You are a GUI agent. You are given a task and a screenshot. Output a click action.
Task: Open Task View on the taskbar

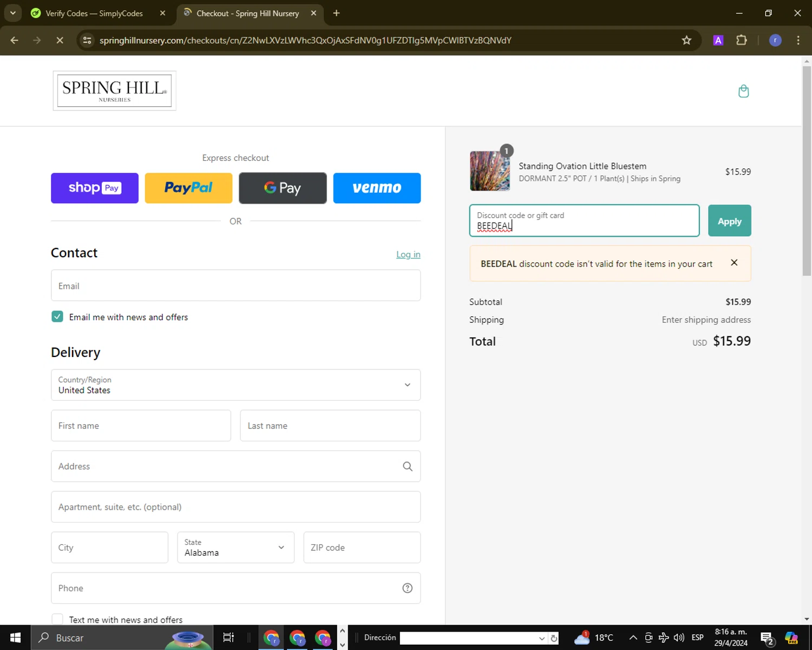coord(228,638)
